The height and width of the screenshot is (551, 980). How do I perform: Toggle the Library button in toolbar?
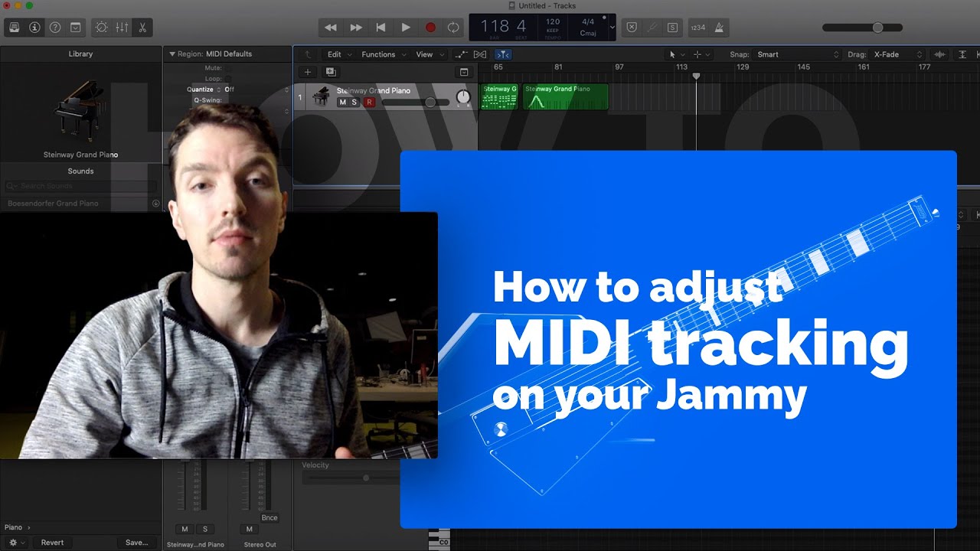tap(14, 27)
